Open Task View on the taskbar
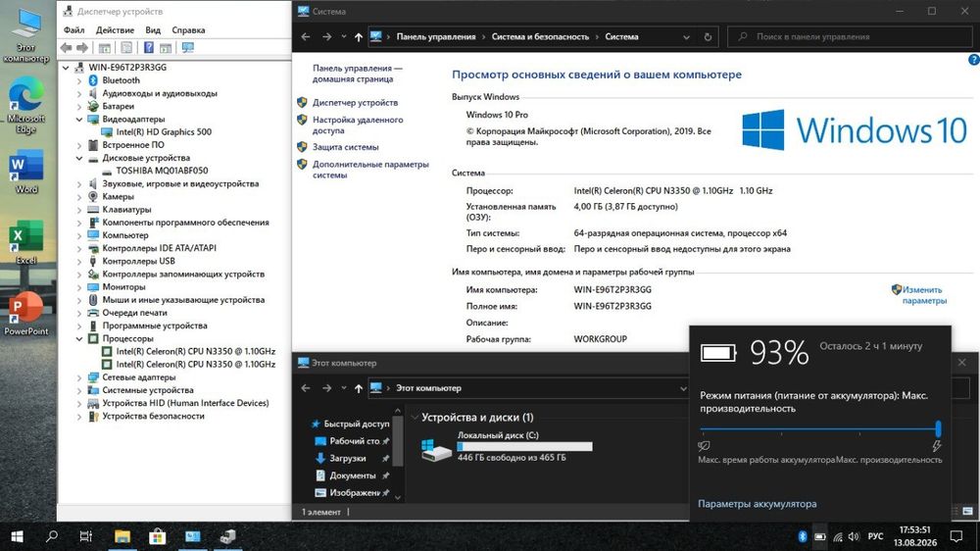Image resolution: width=980 pixels, height=551 pixels. point(86,536)
